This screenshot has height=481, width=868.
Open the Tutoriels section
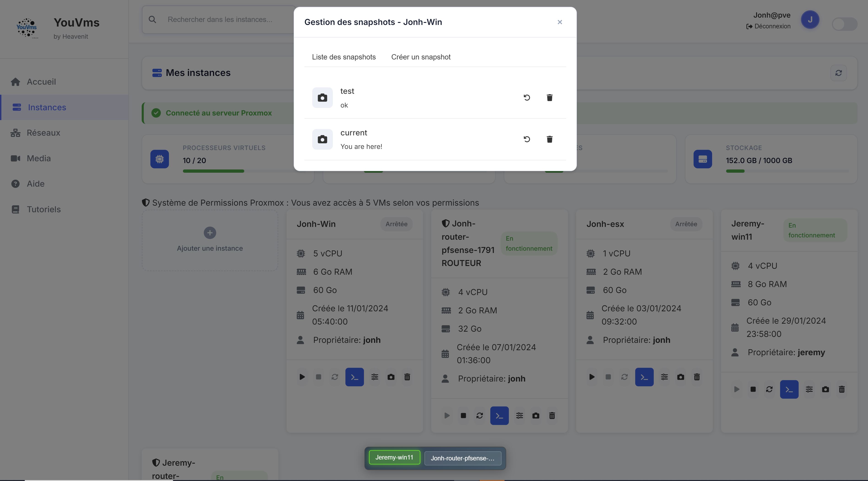click(x=64, y=209)
